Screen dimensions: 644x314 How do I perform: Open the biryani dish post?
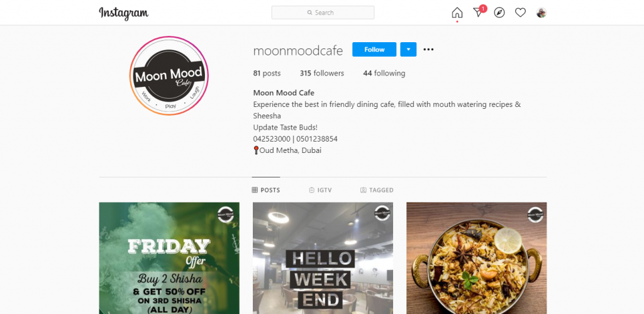[x=477, y=258]
